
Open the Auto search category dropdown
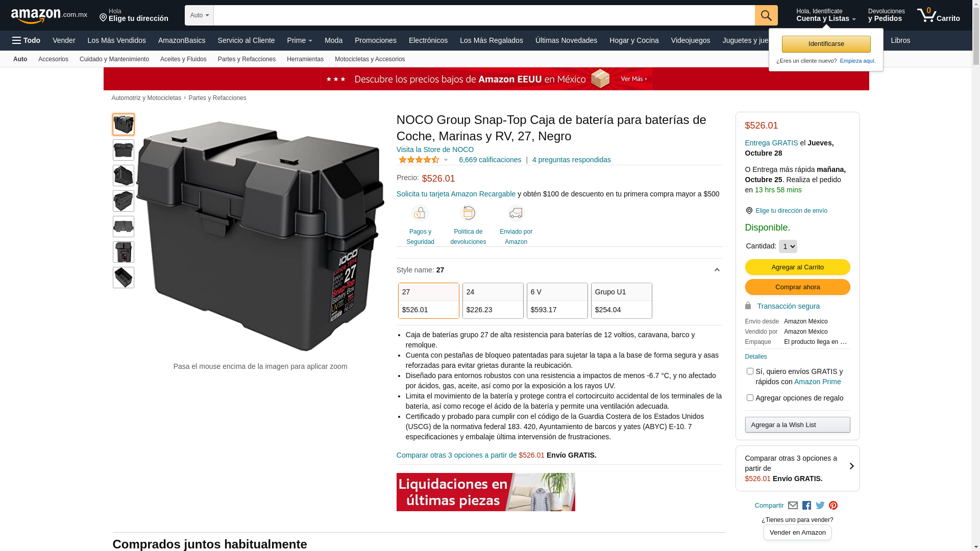[x=199, y=15]
